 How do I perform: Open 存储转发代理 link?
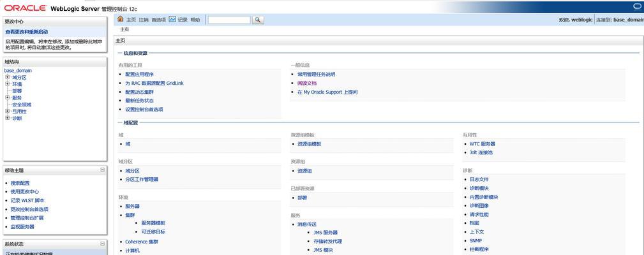[328, 242]
